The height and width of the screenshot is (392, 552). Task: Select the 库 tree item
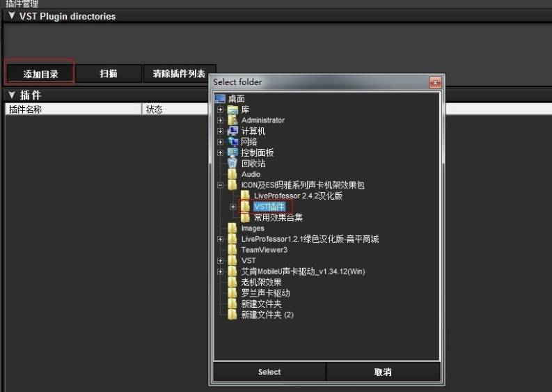pos(246,109)
